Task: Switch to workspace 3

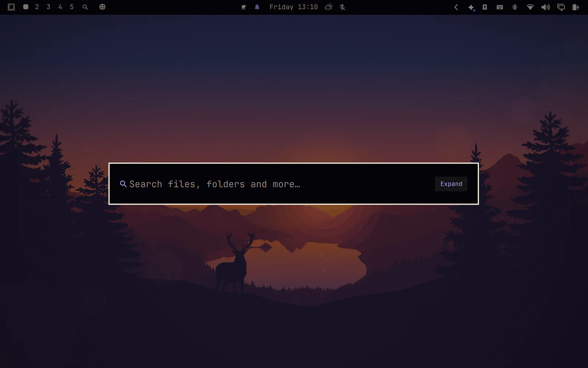Action: (x=49, y=7)
